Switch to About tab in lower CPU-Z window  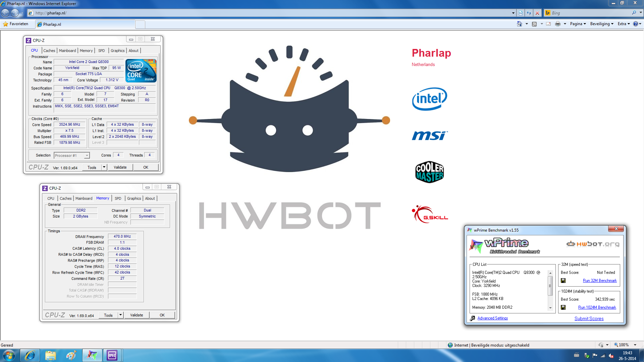tap(150, 198)
